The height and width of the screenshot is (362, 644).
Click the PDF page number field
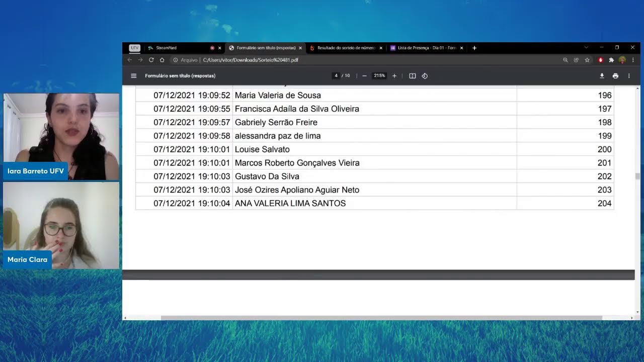pyautogui.click(x=336, y=76)
